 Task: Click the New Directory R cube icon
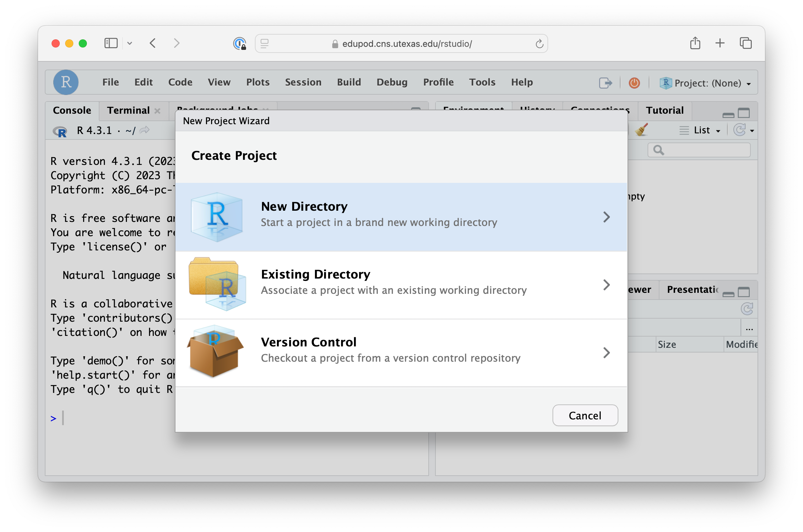point(217,216)
